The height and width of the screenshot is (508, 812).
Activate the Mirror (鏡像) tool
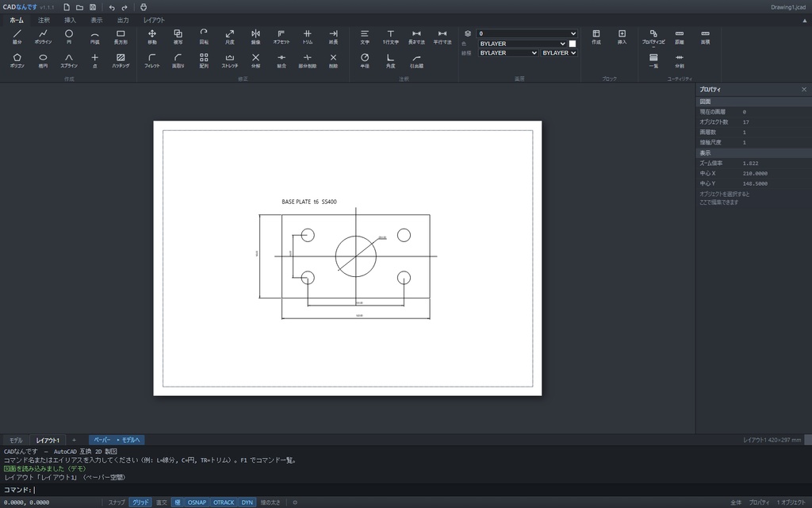coord(256,37)
